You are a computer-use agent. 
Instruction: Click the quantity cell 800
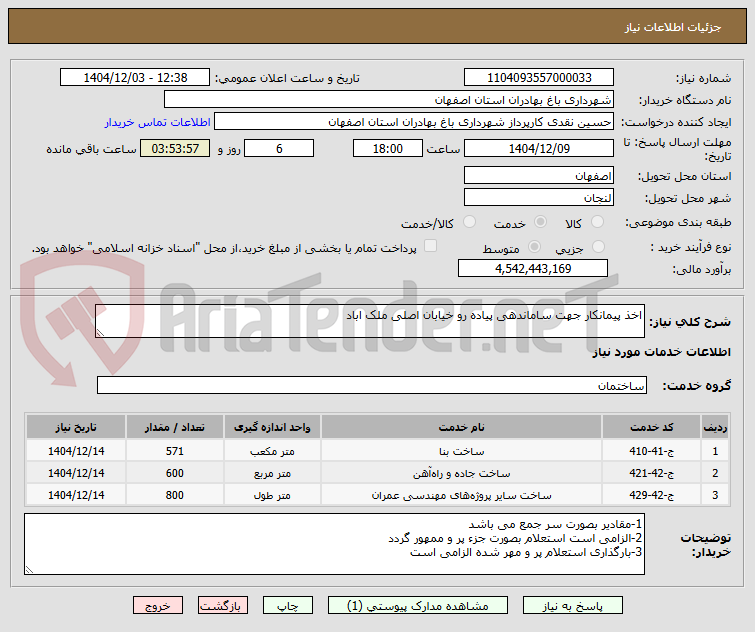174,495
